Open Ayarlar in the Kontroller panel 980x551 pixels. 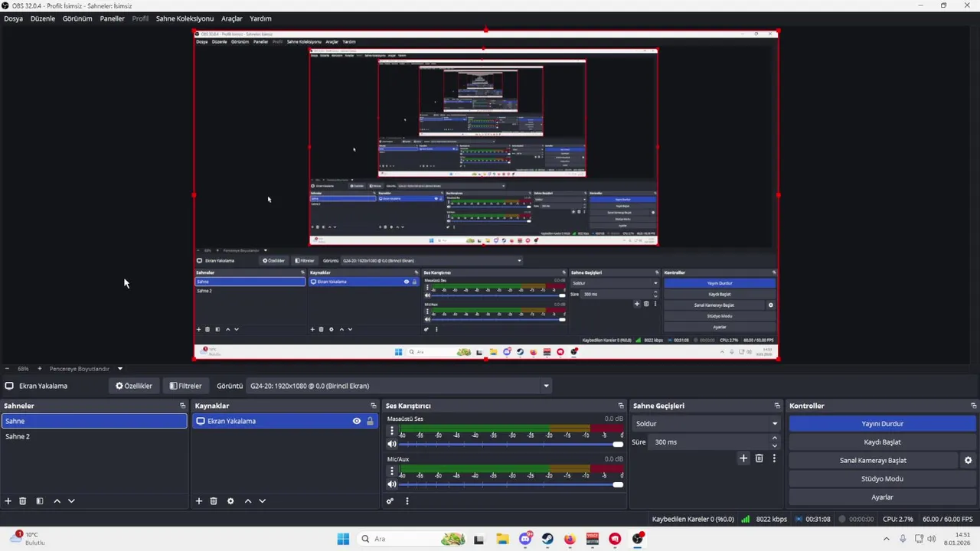[x=883, y=497]
